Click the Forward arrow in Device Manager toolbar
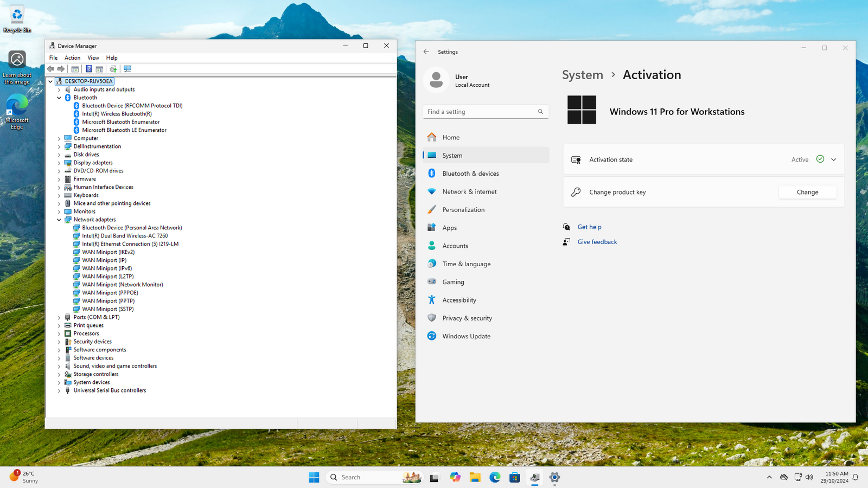The height and width of the screenshot is (488, 868). (x=61, y=69)
